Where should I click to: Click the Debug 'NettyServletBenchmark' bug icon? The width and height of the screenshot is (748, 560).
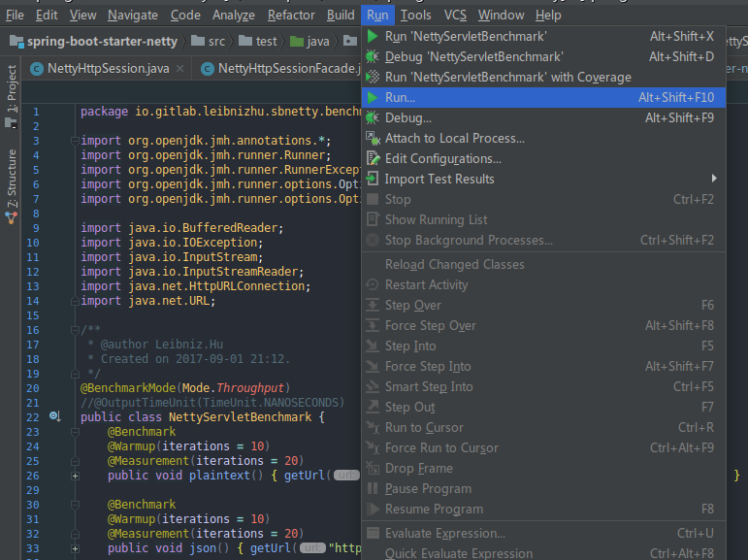[x=373, y=57]
